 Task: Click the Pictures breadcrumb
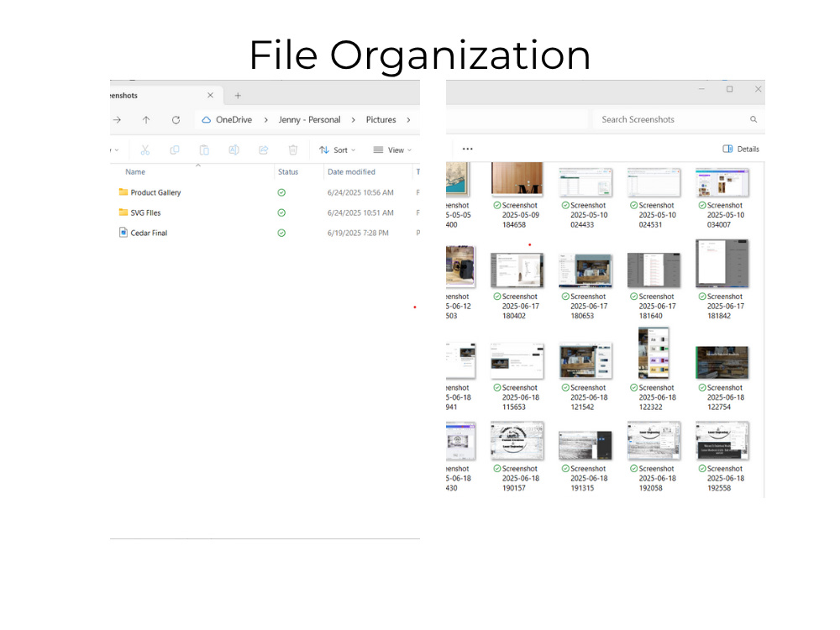(381, 119)
